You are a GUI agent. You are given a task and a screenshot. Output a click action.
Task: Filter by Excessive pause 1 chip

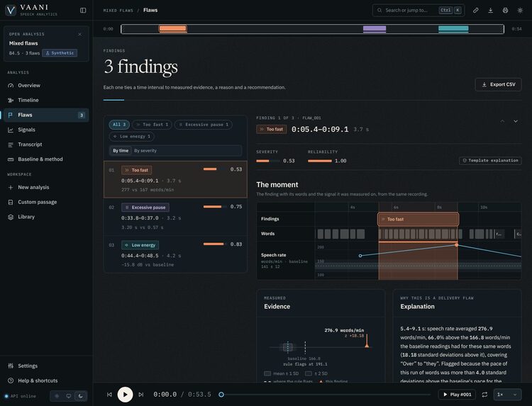pos(204,125)
